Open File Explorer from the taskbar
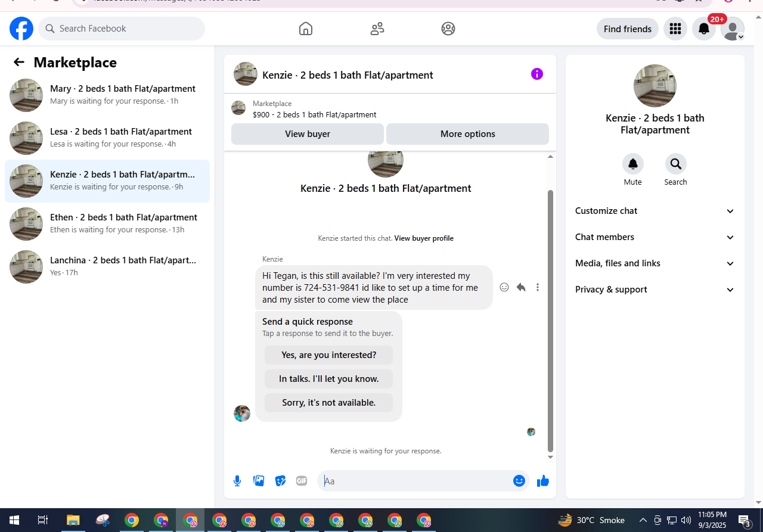The width and height of the screenshot is (763, 532). (73, 520)
